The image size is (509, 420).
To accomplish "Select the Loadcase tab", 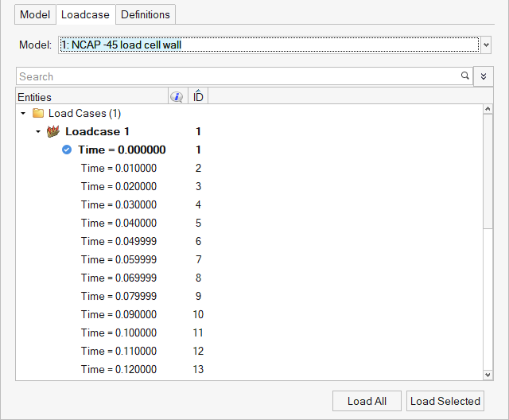I will [86, 14].
